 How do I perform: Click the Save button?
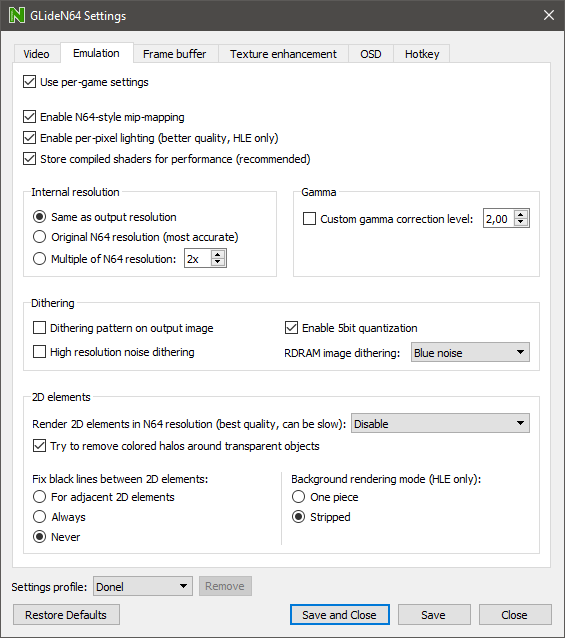[434, 614]
